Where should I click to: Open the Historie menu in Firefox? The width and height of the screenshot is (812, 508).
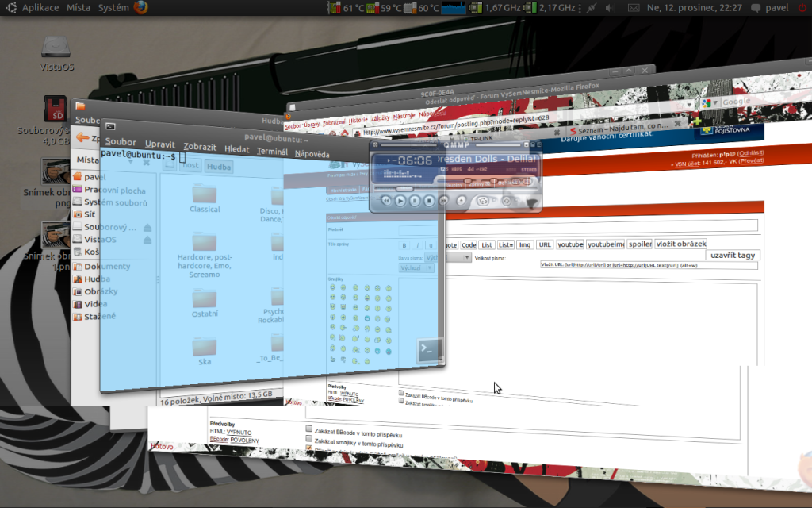[x=358, y=121]
